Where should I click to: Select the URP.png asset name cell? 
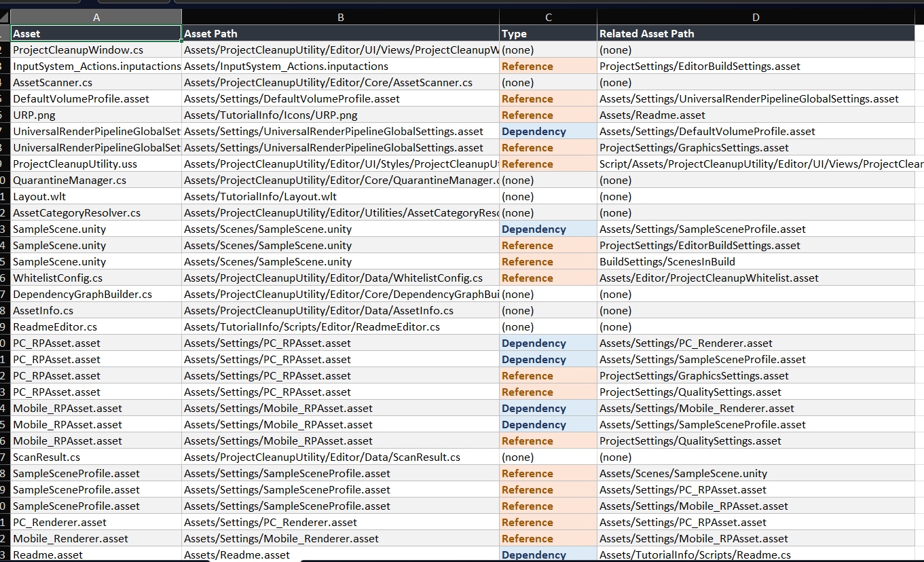pyautogui.click(x=96, y=115)
